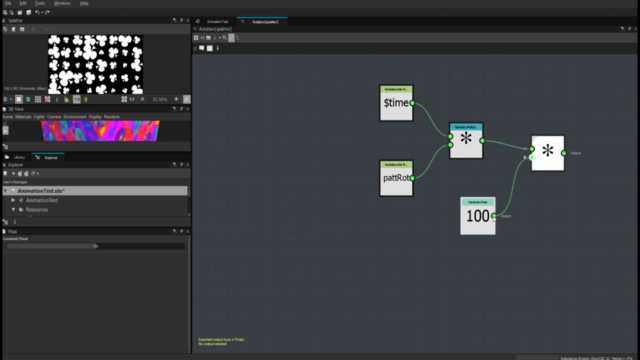Click the 55.50% zoom value field

[160, 99]
